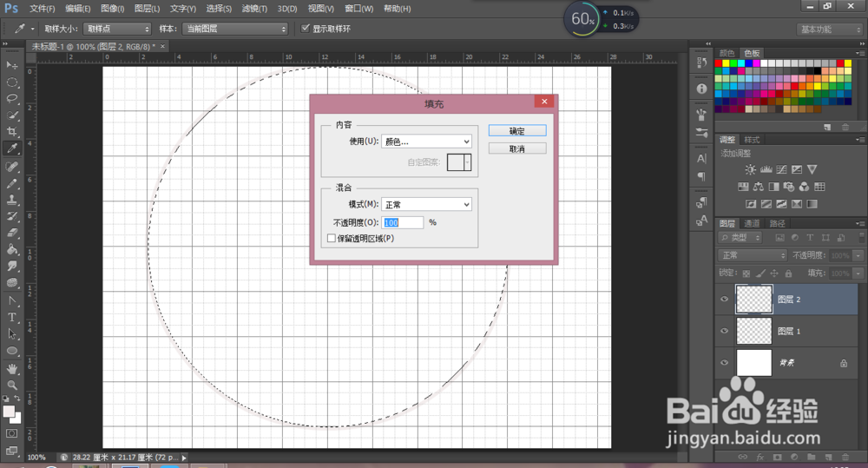Close the Fill dialog with red X
Screen dimensions: 868x468
pyautogui.click(x=544, y=101)
